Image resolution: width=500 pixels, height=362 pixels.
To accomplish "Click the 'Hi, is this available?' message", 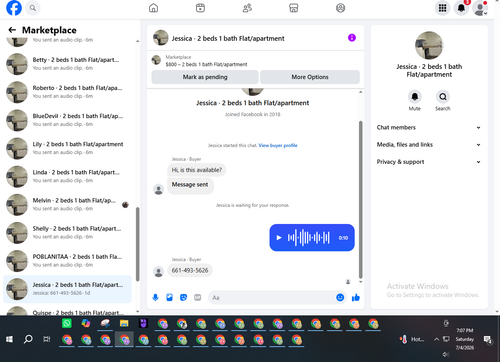I will pos(197,170).
